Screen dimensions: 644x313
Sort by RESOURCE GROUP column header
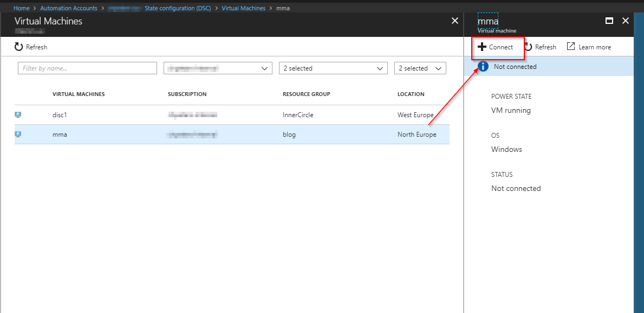(307, 94)
